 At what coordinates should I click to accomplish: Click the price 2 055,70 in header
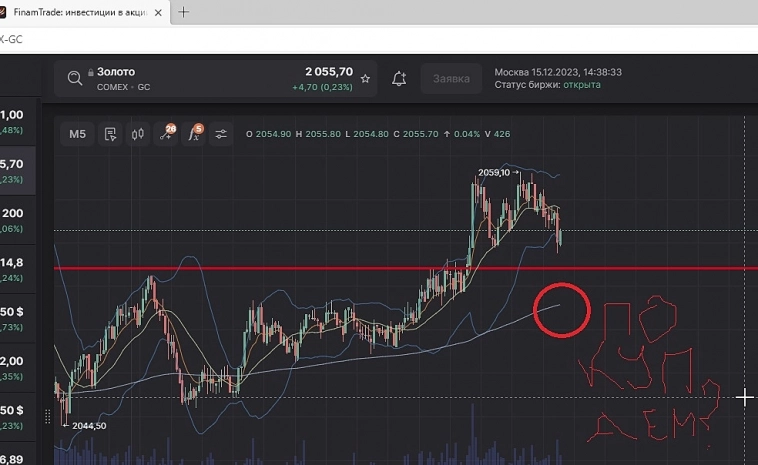(329, 72)
